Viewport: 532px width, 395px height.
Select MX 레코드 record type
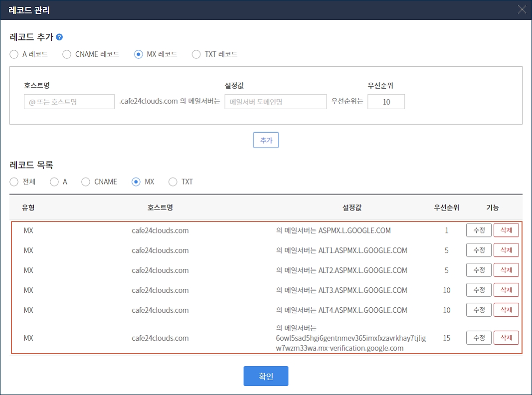[139, 54]
